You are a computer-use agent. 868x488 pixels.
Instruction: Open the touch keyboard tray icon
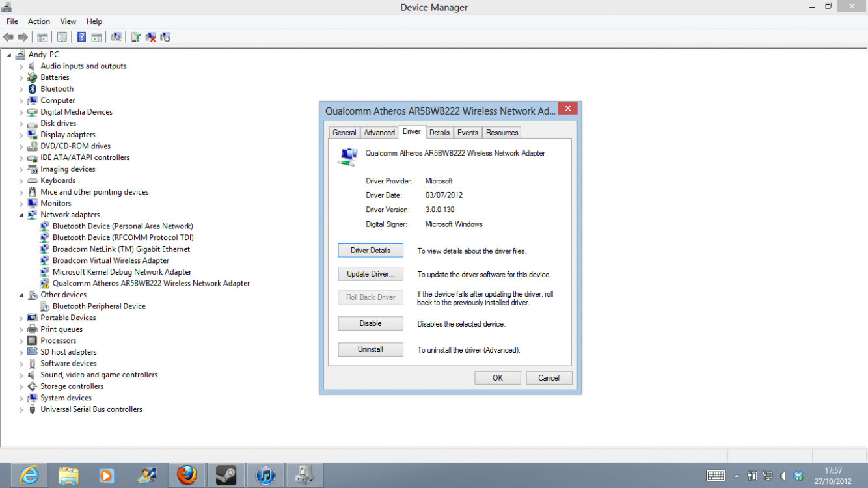716,476
